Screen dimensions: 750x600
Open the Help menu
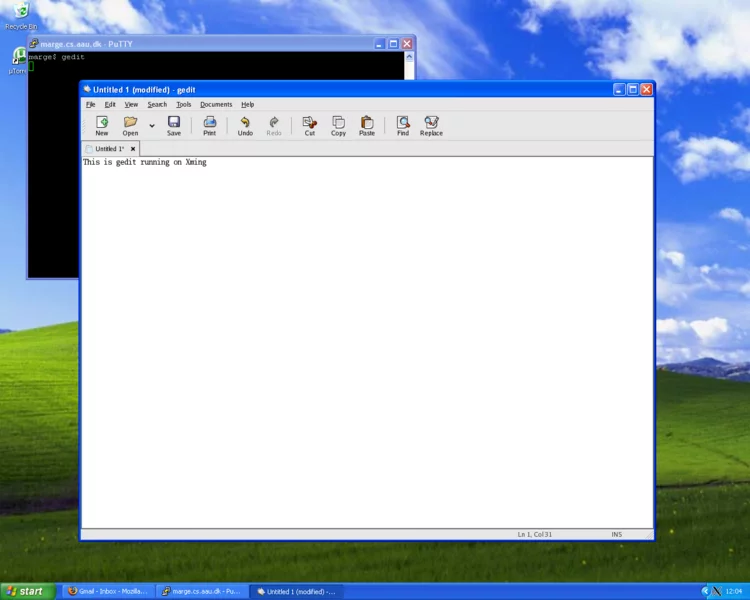tap(247, 104)
